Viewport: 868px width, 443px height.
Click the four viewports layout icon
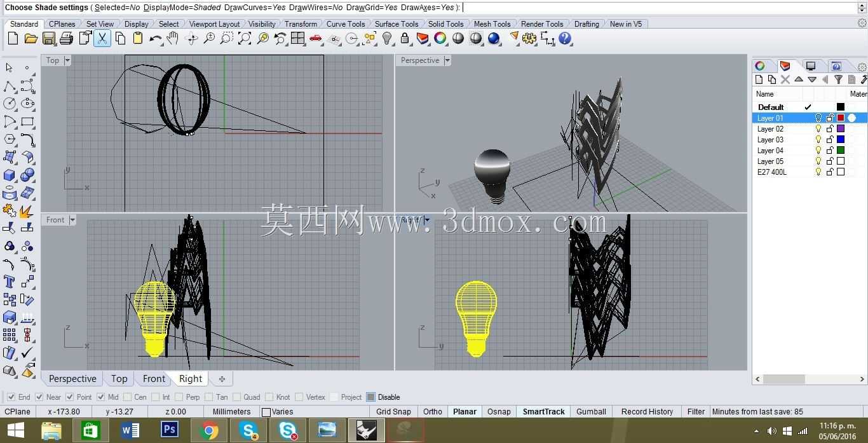298,39
